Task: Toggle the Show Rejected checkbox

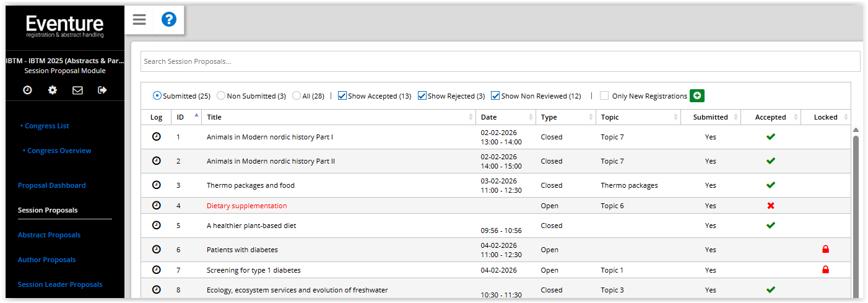Action: coord(422,96)
